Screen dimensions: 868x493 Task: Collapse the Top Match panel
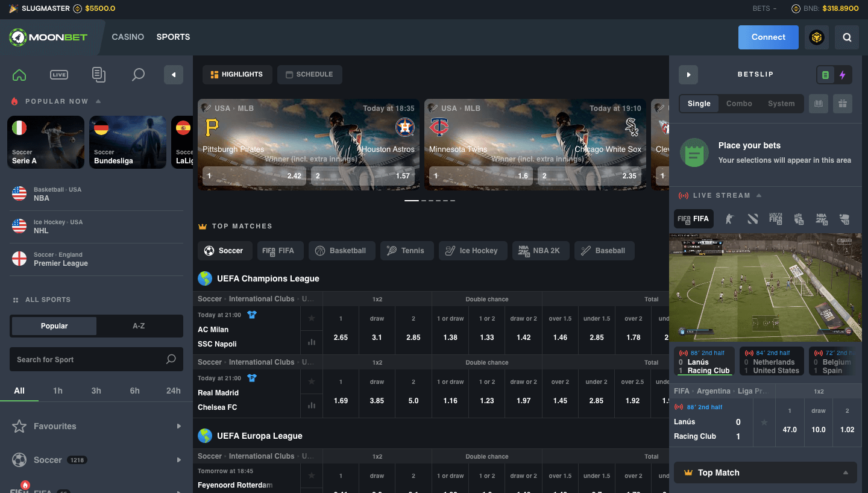(x=846, y=473)
